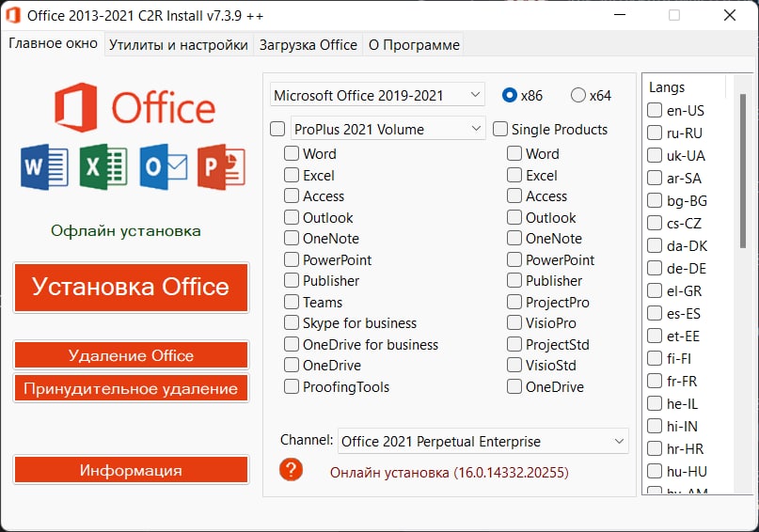Viewport: 759px width, 532px height.
Task: Check the ru-RU language box
Action: [x=655, y=133]
